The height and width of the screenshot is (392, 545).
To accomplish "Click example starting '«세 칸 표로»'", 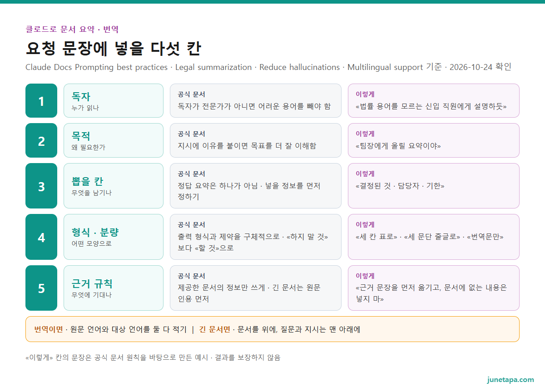I will (x=430, y=237).
